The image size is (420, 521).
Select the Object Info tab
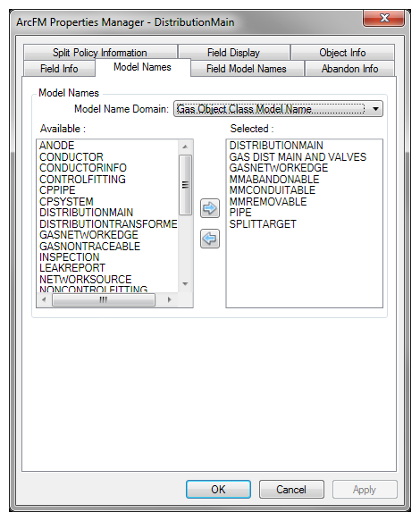tap(342, 53)
